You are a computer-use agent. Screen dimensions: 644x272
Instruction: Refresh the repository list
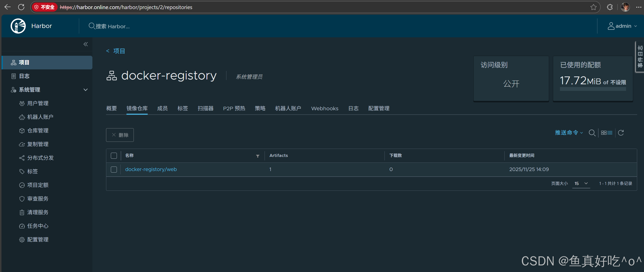(x=621, y=133)
